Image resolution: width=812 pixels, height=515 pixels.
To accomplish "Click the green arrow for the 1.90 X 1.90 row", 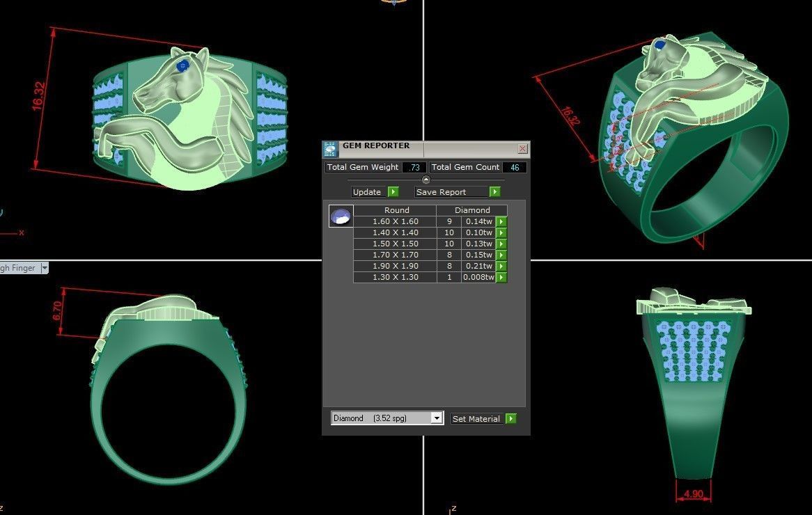I will click(501, 265).
